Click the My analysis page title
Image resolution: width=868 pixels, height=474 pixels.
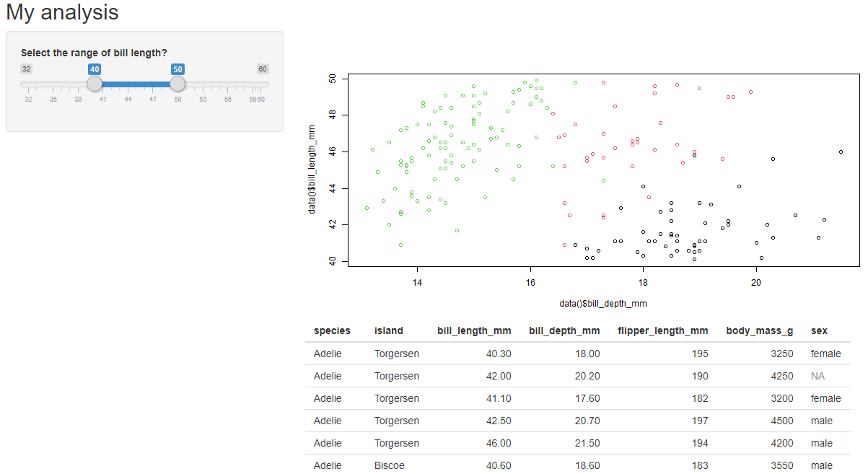[62, 12]
